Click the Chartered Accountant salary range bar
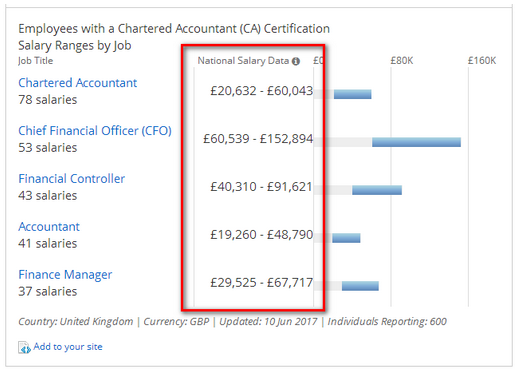This screenshot has height=373, width=517. pyautogui.click(x=353, y=94)
